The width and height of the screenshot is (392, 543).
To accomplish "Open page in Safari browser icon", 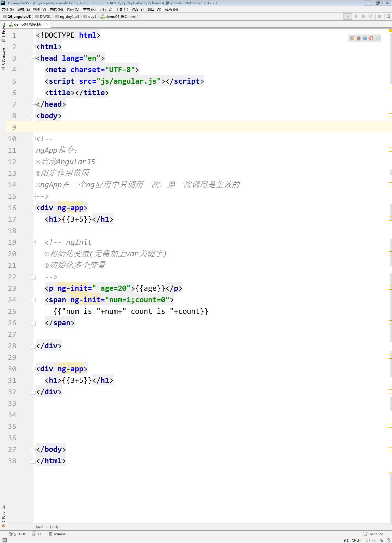I will pos(365,38).
